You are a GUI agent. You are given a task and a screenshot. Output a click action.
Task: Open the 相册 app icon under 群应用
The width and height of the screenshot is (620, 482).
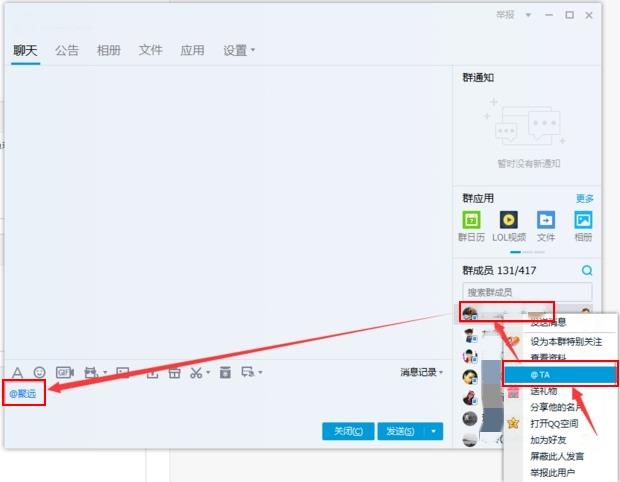point(582,220)
